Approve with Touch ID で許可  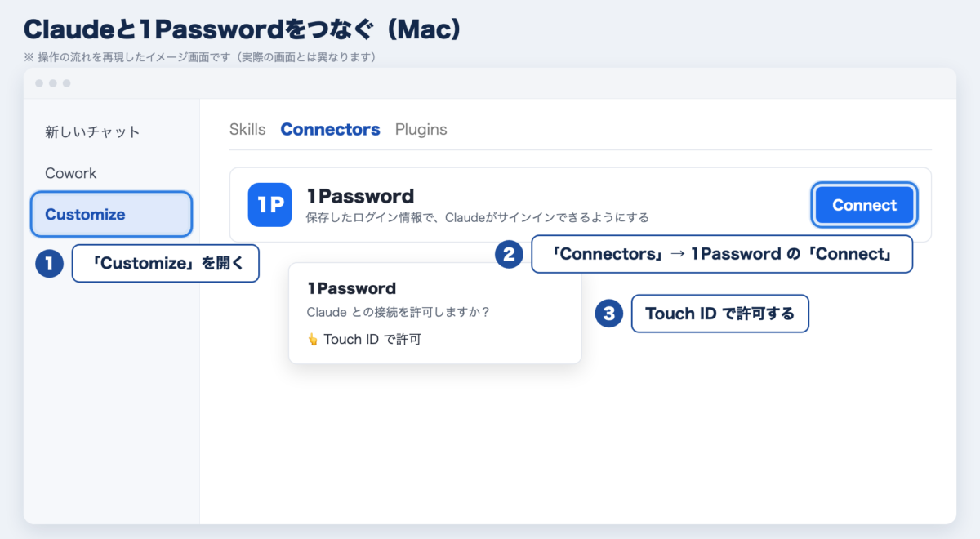(x=364, y=339)
